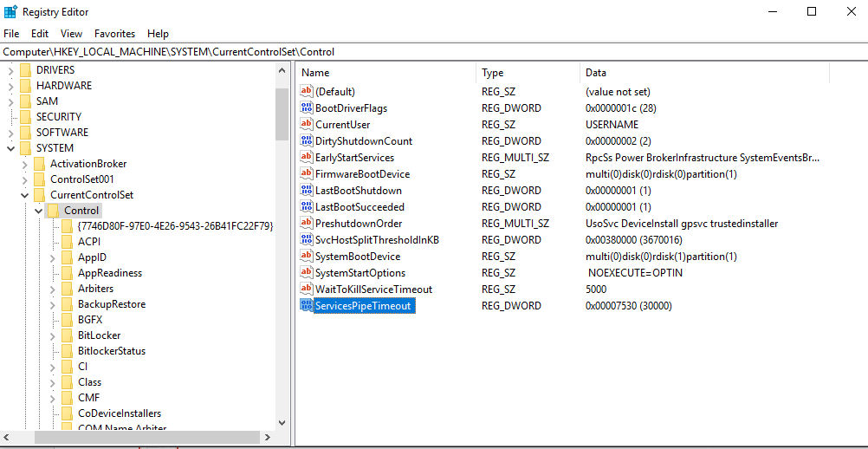
Task: Click the EarlyStartServices multi-string icon
Action: pyautogui.click(x=306, y=157)
